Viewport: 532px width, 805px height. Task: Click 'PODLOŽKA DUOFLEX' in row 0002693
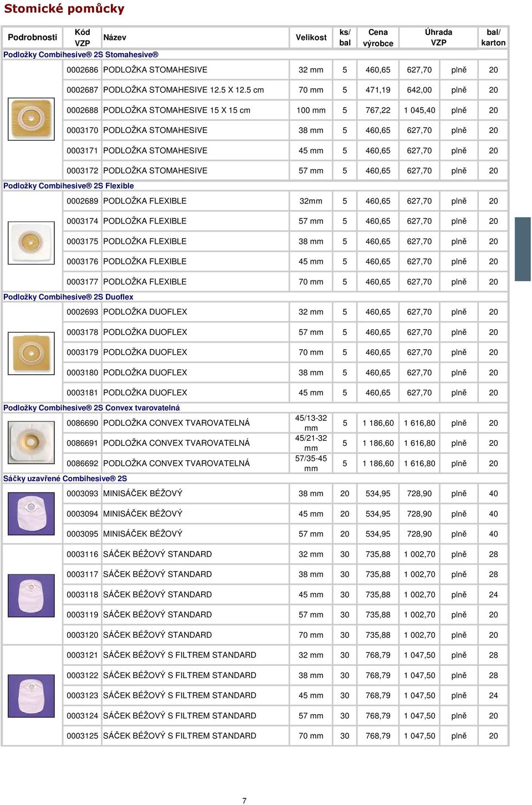[x=145, y=312]
